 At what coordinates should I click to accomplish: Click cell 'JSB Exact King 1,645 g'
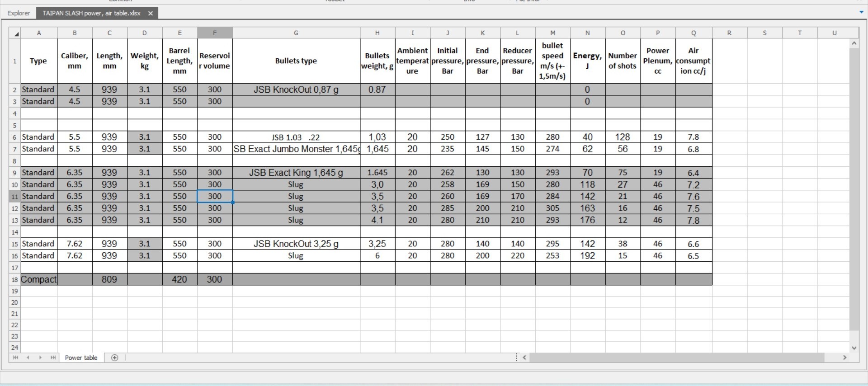296,173
